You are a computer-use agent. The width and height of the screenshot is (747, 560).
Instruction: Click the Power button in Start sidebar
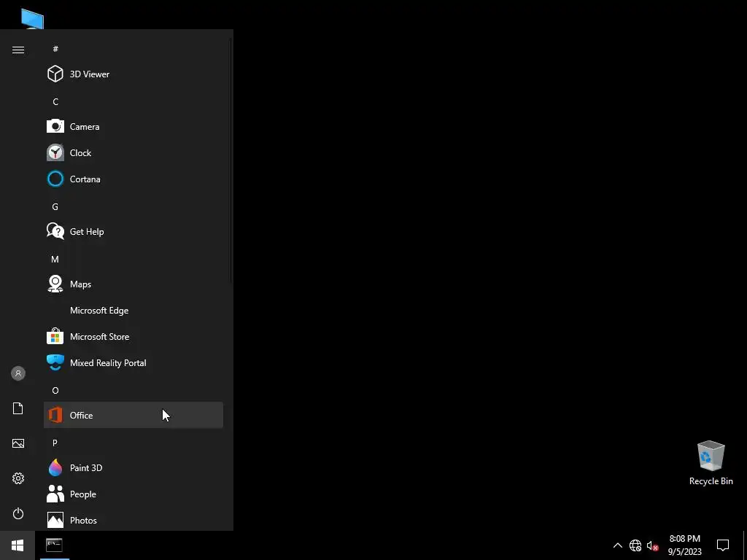tap(18, 513)
